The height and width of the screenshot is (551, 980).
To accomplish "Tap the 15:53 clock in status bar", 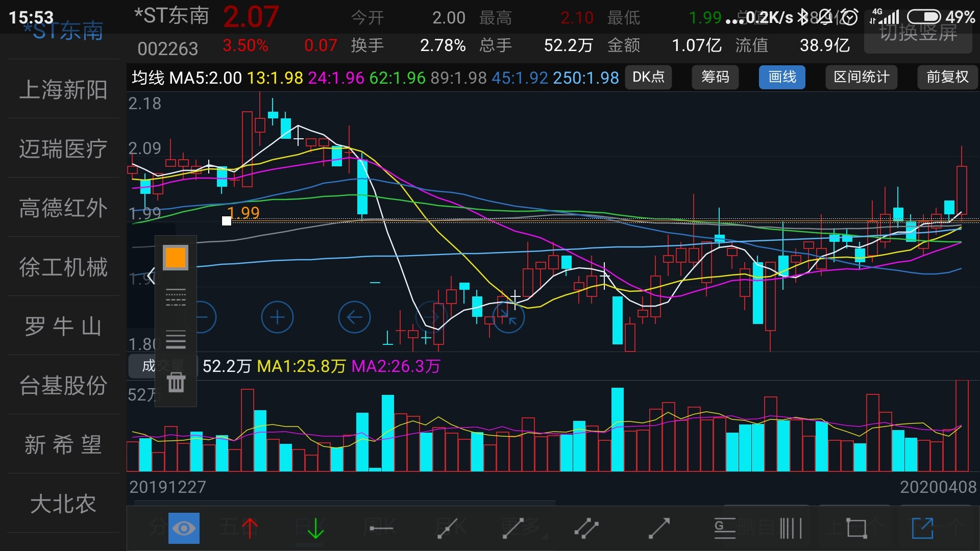I will pos(31,17).
